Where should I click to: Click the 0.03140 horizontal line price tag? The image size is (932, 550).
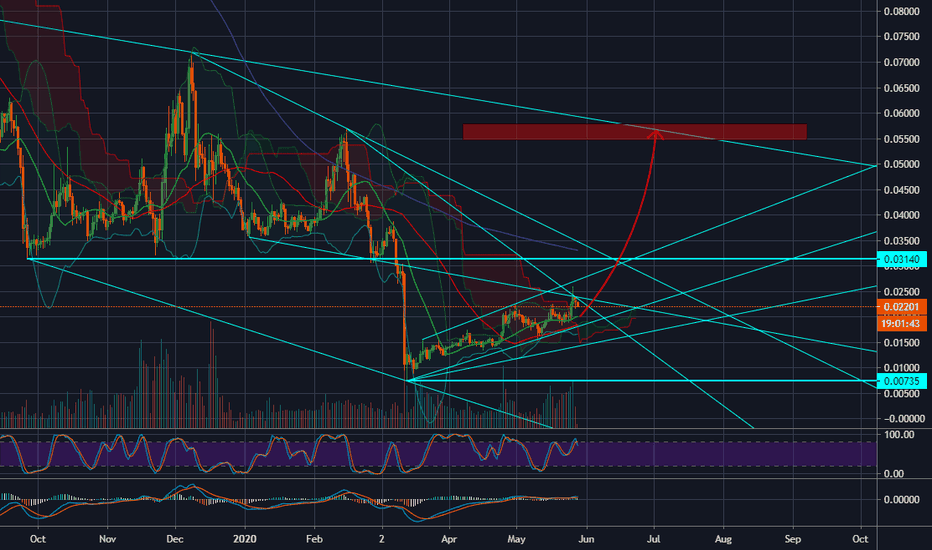click(x=902, y=259)
